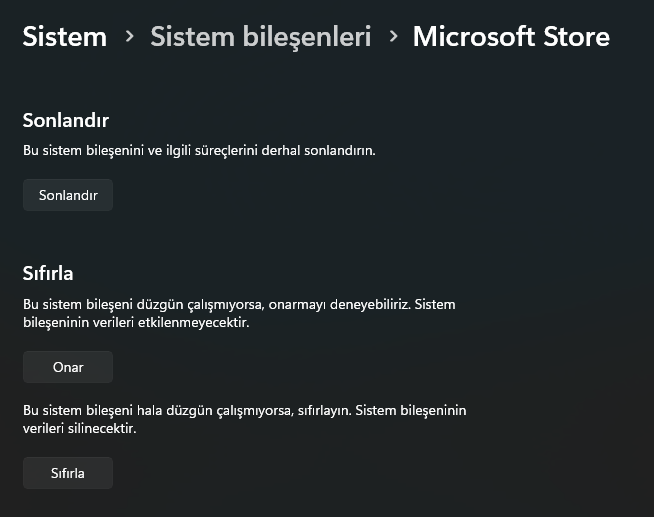Select the Sıfırla section heading
The height and width of the screenshot is (517, 654).
tap(48, 272)
